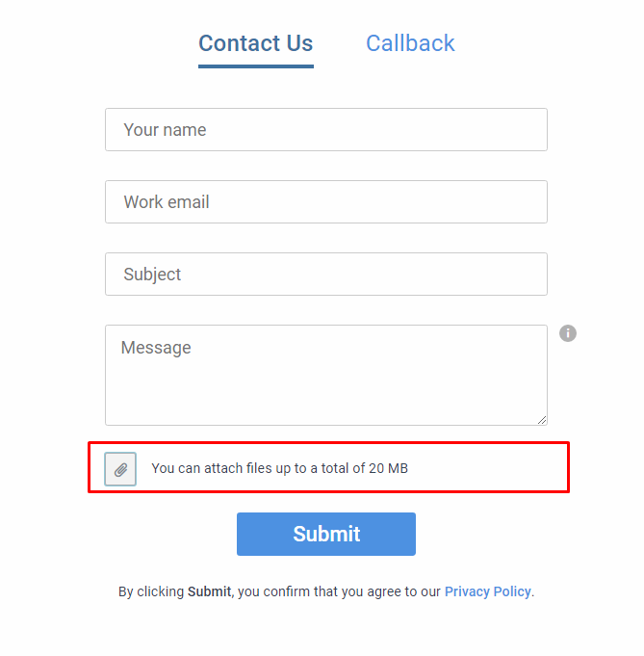The width and height of the screenshot is (644, 656).
Task: Click the empty lower area of Message box
Action: [x=326, y=393]
